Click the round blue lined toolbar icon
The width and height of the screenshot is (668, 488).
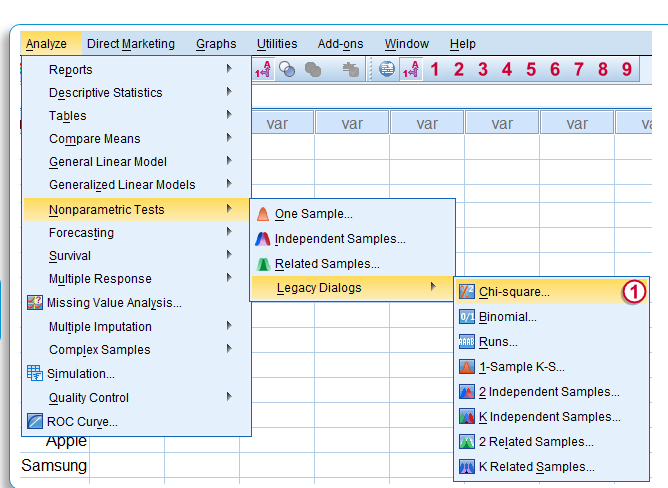coord(387,69)
